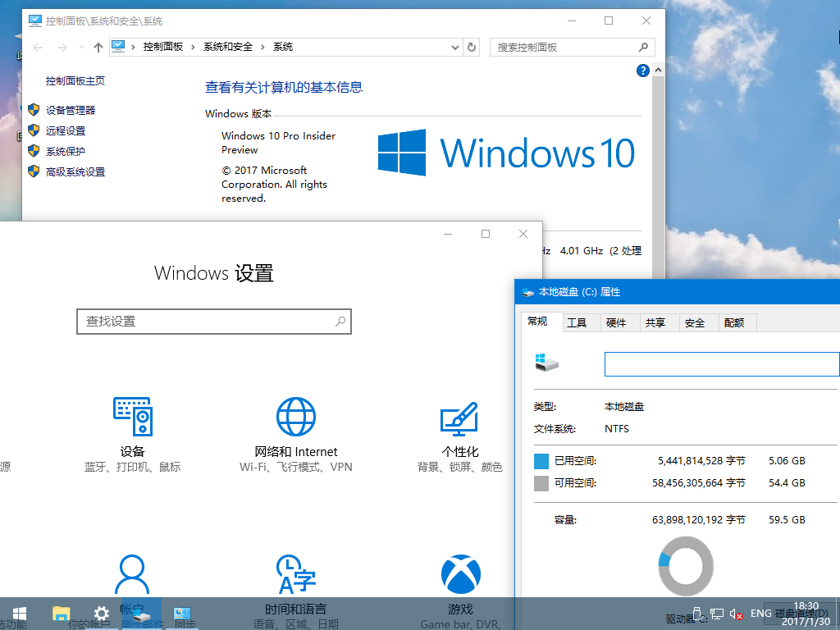Image resolution: width=840 pixels, height=630 pixels.
Task: Open 时间和语言 icon in Settings
Action: (x=295, y=574)
